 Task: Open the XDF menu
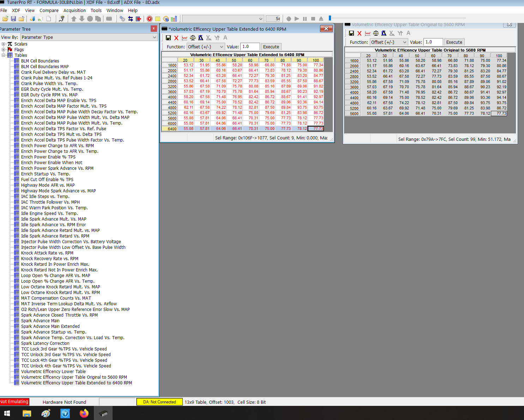click(16, 11)
